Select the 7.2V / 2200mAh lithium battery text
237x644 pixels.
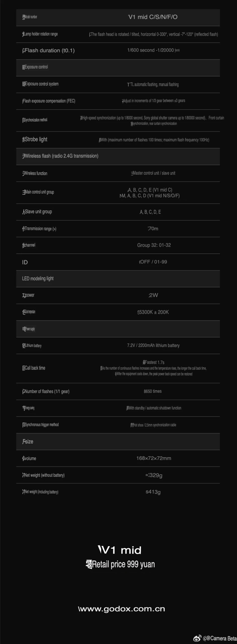(153, 346)
